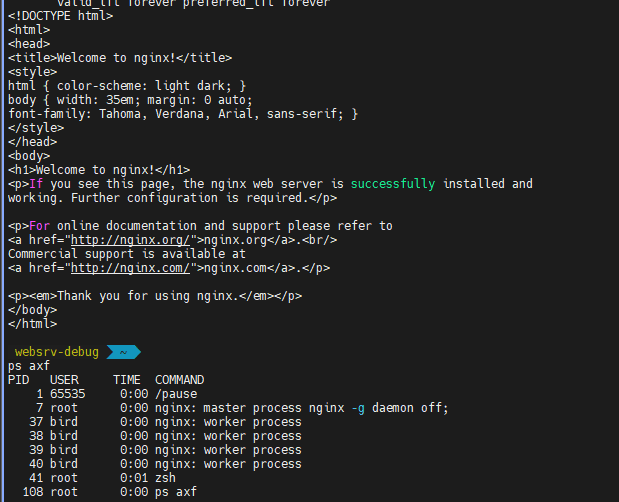Click the typed 'ps axf' command below prompt
Screen dimensions: 619x502
click(x=29, y=366)
